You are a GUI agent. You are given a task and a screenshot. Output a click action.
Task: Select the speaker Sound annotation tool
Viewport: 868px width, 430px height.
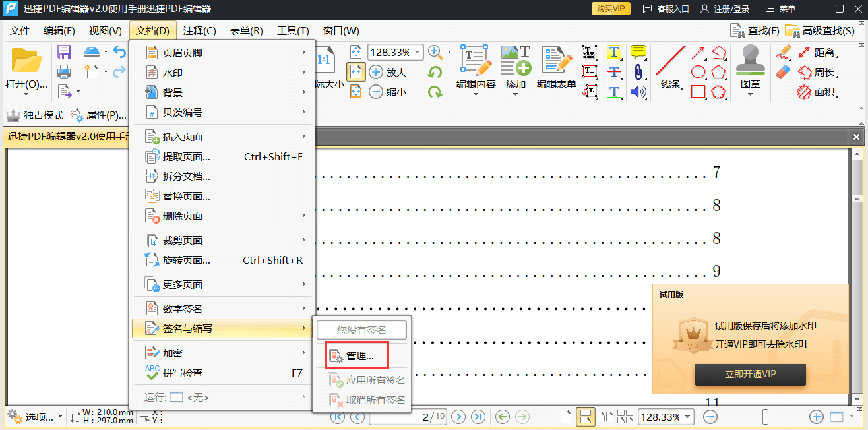(x=638, y=92)
